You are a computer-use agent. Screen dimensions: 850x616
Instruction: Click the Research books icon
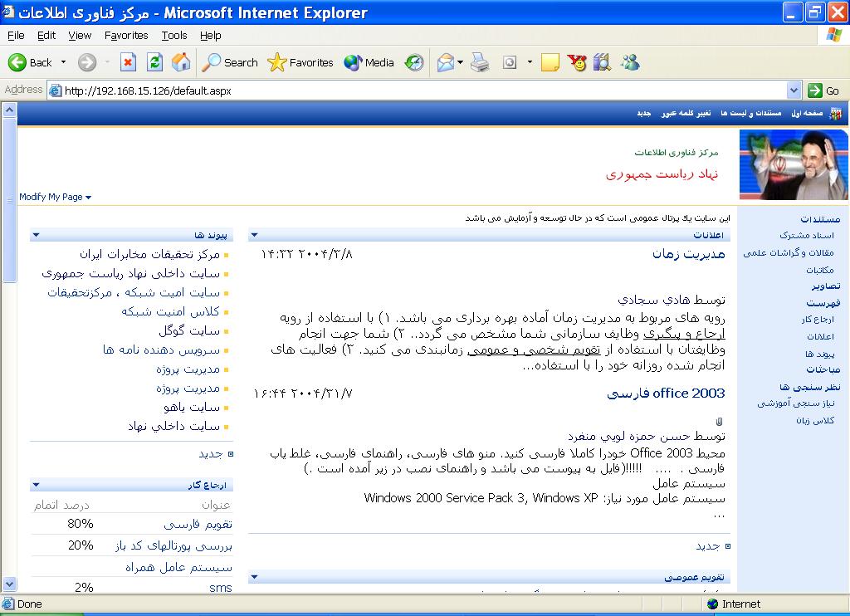coord(603,62)
